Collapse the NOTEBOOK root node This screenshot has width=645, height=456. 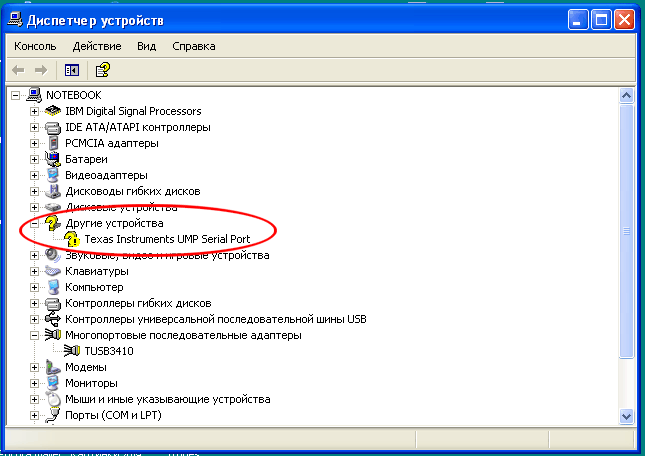coord(15,95)
